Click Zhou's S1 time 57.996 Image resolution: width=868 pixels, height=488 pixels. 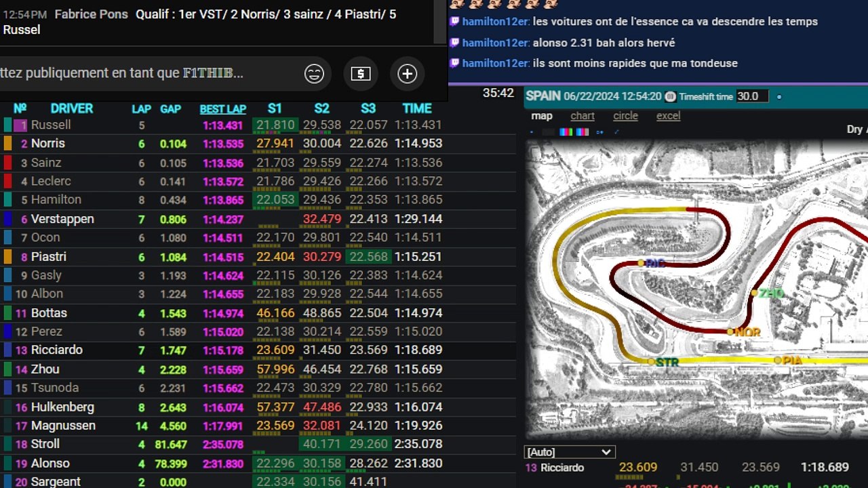click(x=275, y=369)
